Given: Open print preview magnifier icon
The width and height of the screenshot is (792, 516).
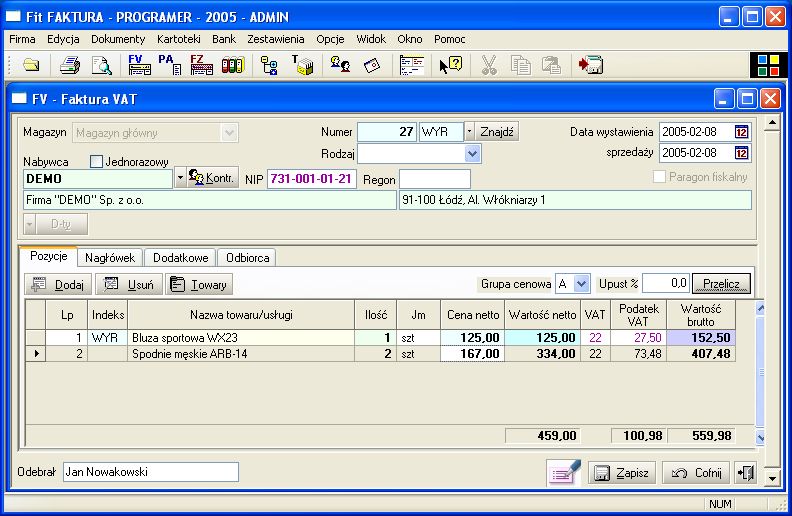Looking at the screenshot, I should coord(102,65).
